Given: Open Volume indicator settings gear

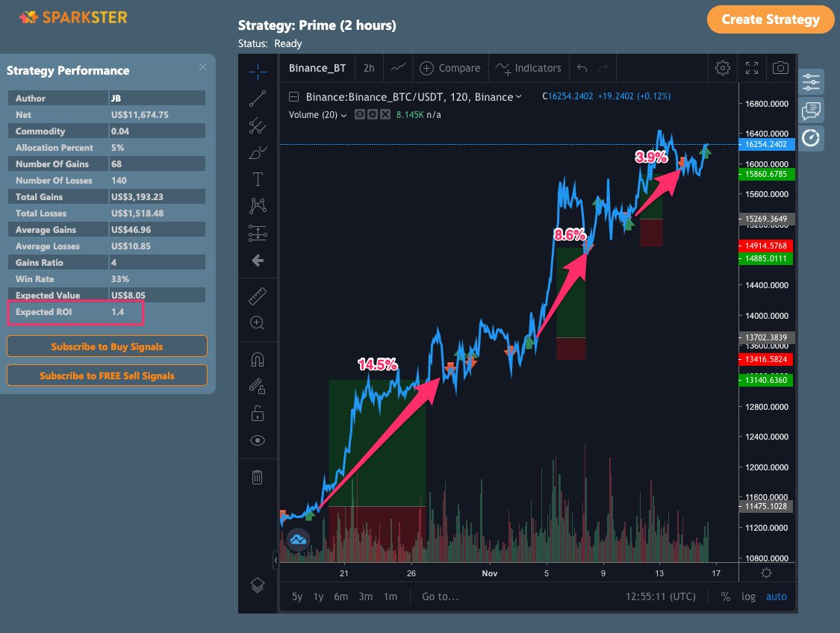Looking at the screenshot, I should point(373,115).
